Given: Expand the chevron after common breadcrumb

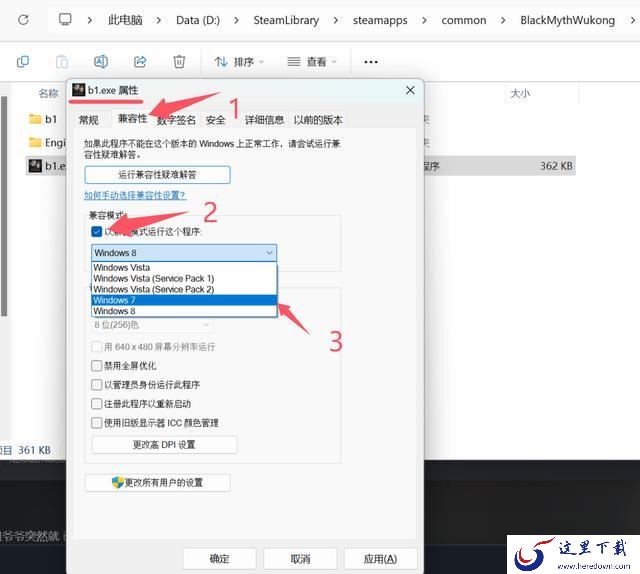Looking at the screenshot, I should point(503,20).
